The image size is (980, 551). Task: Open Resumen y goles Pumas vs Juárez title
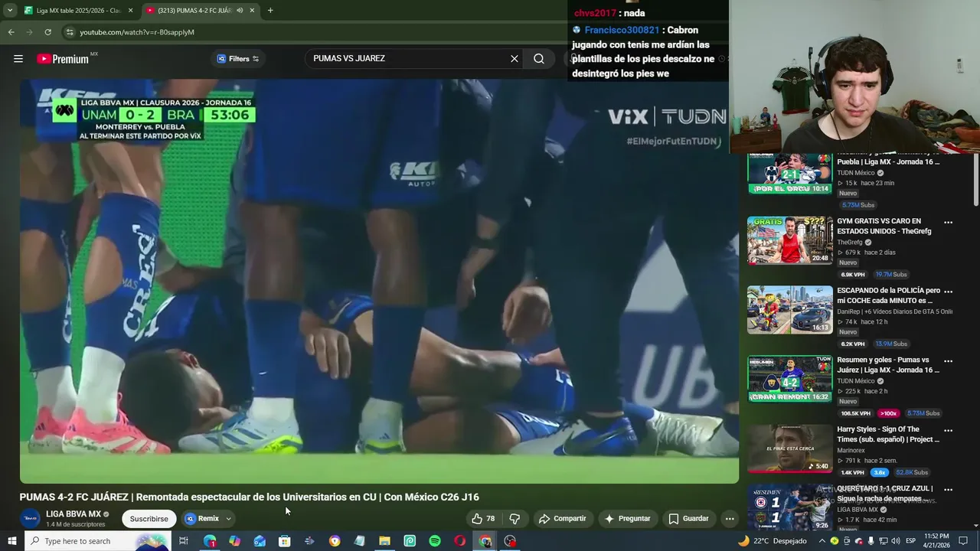(888, 365)
